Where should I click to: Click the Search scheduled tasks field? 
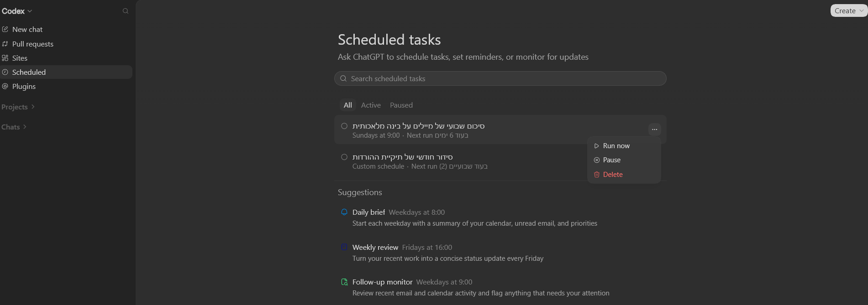pos(500,78)
